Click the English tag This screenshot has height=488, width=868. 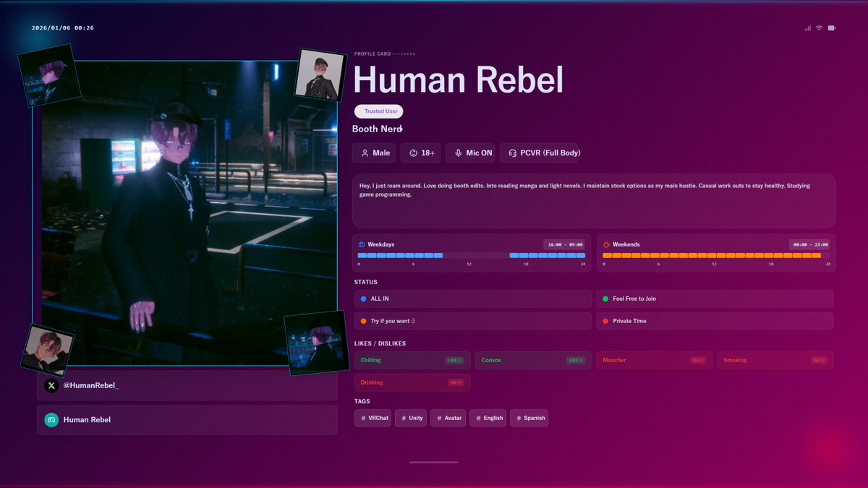coord(488,418)
